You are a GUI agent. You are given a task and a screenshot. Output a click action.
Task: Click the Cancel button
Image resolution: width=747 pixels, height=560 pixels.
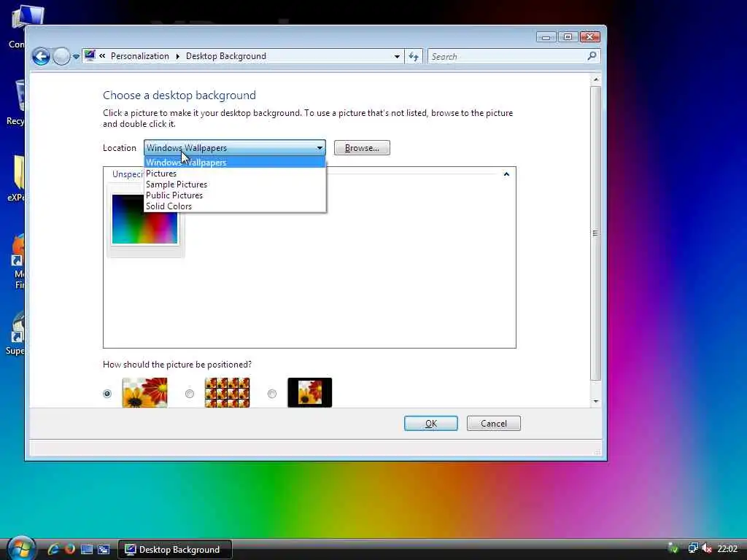(x=494, y=424)
